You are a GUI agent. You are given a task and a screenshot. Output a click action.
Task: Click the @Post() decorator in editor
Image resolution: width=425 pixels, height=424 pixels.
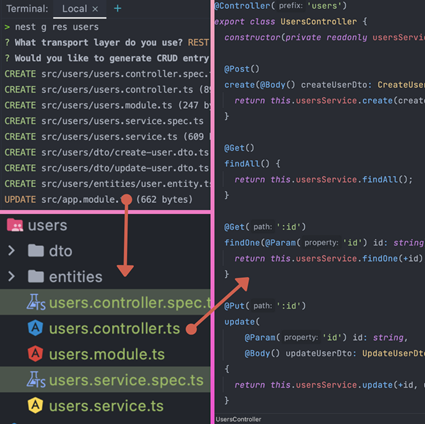coord(242,69)
